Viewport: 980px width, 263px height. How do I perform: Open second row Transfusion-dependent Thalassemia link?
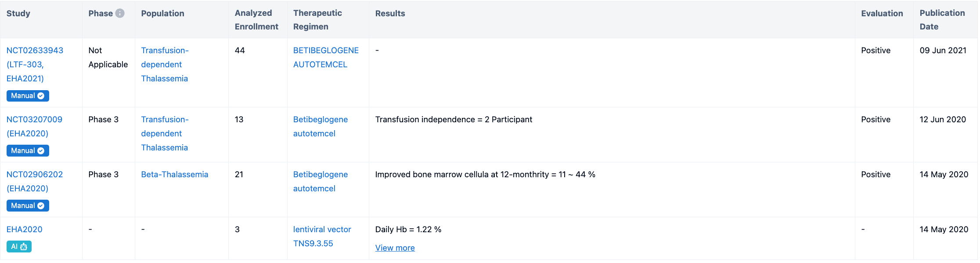(164, 133)
